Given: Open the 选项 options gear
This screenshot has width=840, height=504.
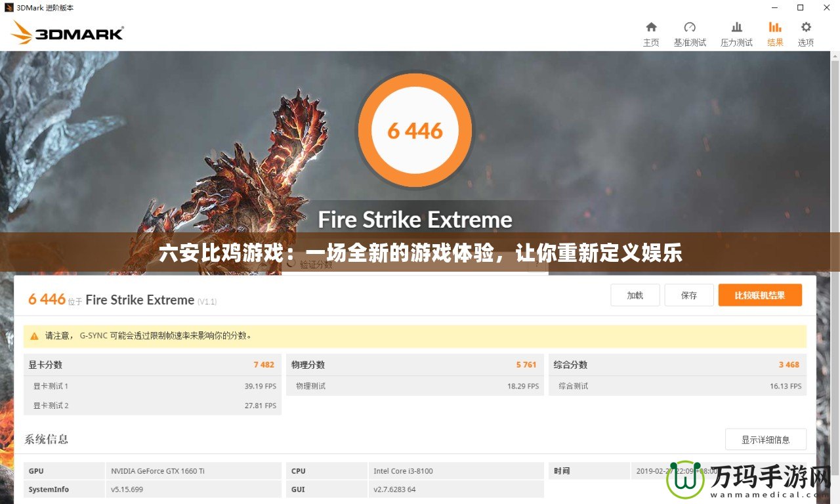Looking at the screenshot, I should [x=806, y=33].
